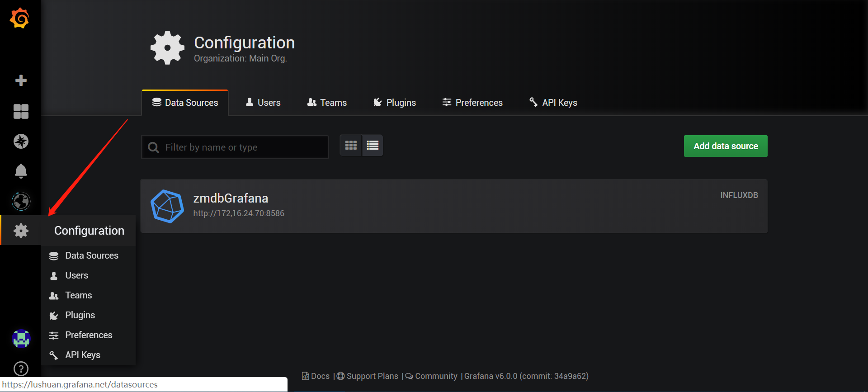The height and width of the screenshot is (392, 868).
Task: Open the Support Plans footer link
Action: pyautogui.click(x=368, y=376)
